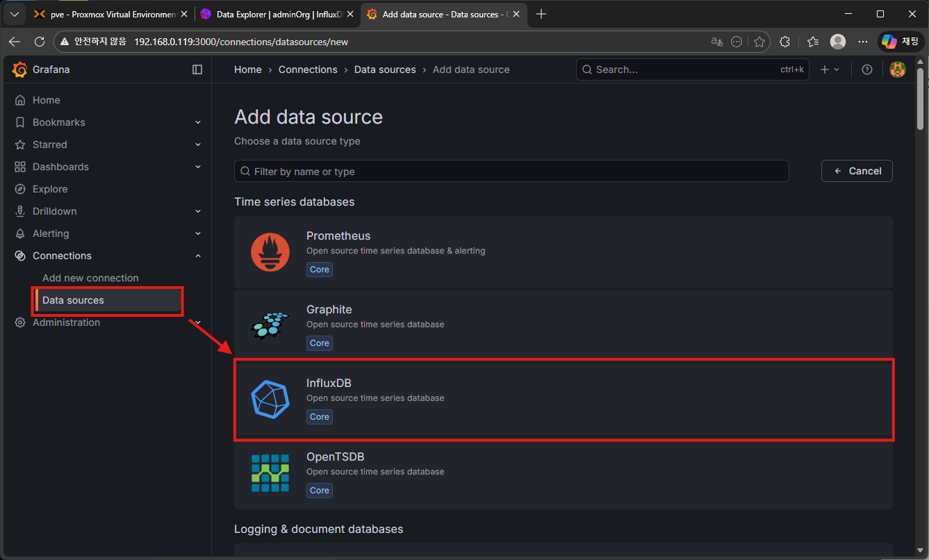Click the translate icon in the address bar

(x=717, y=42)
